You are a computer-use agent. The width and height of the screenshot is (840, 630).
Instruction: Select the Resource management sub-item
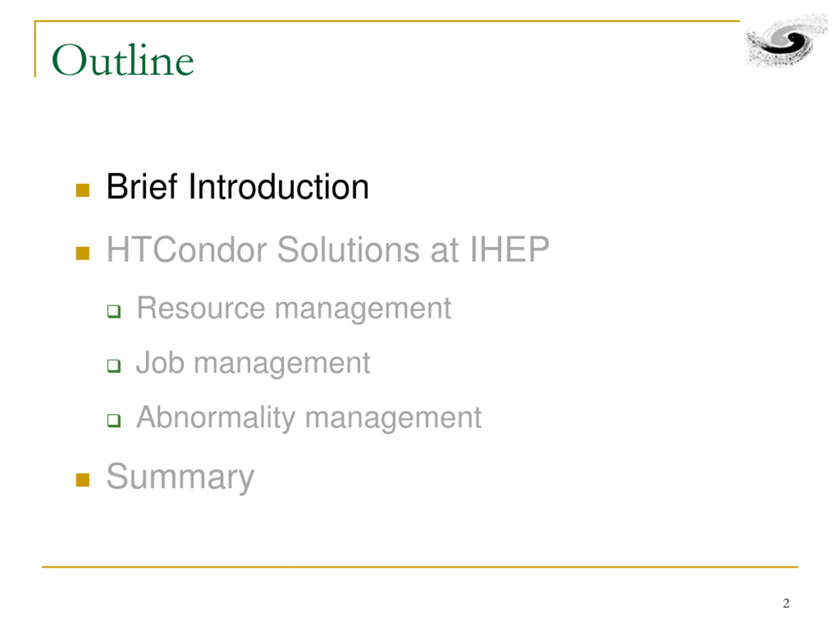click(x=294, y=309)
